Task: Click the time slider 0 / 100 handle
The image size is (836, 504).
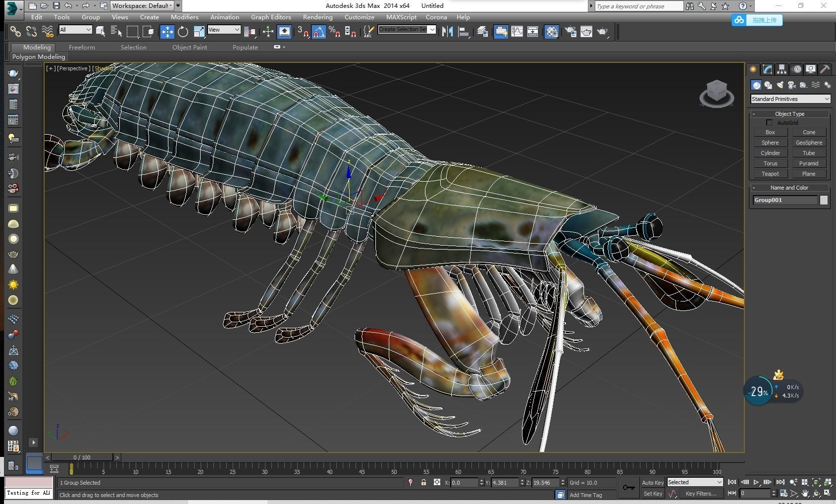Action: pos(82,457)
